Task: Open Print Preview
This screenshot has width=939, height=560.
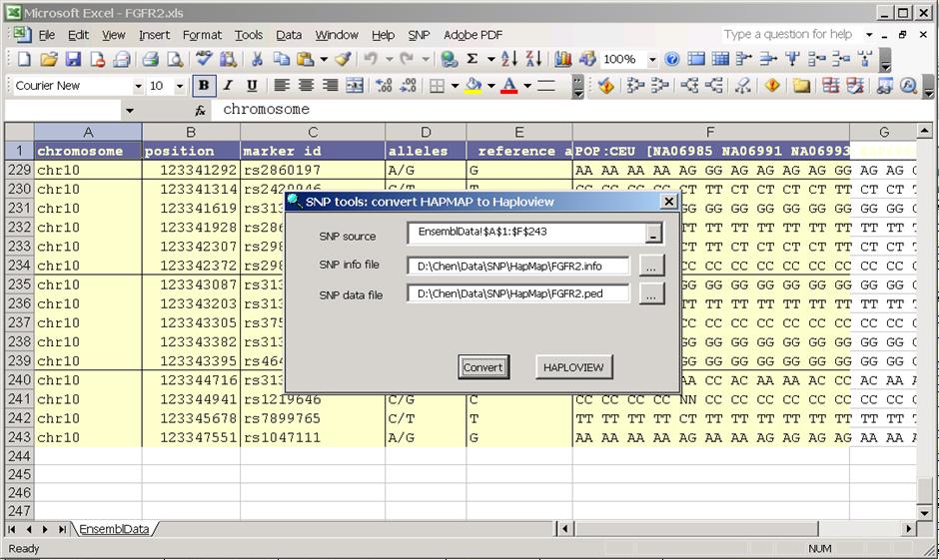Action: point(175,59)
